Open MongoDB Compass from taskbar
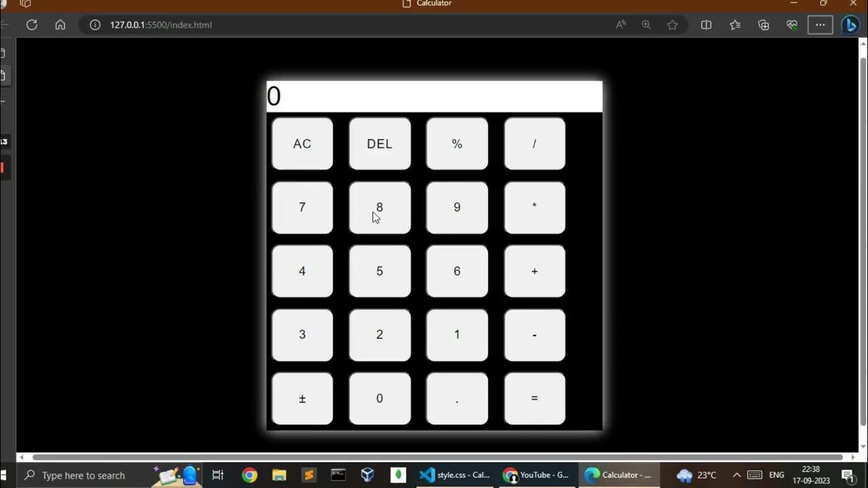 397,475
